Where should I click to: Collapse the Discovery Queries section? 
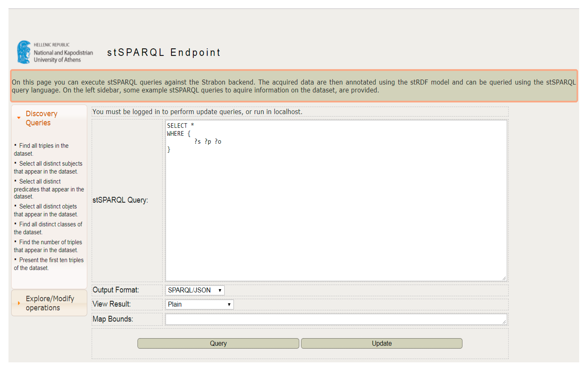pos(42,118)
